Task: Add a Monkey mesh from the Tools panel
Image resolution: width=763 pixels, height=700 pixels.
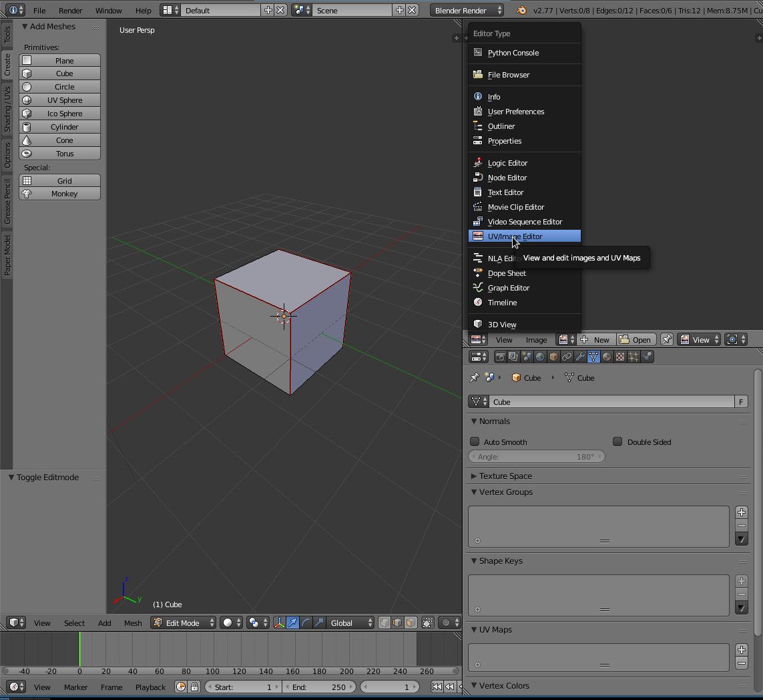Action: [x=59, y=194]
